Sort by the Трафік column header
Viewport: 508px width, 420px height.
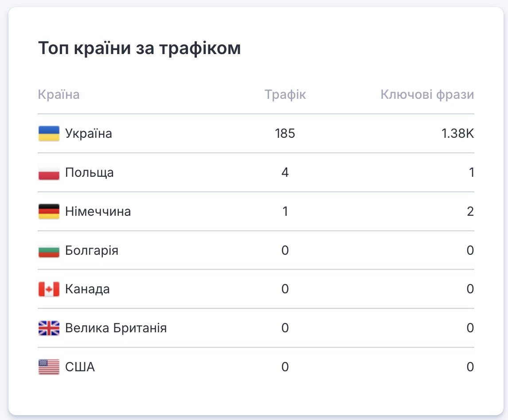coord(285,94)
